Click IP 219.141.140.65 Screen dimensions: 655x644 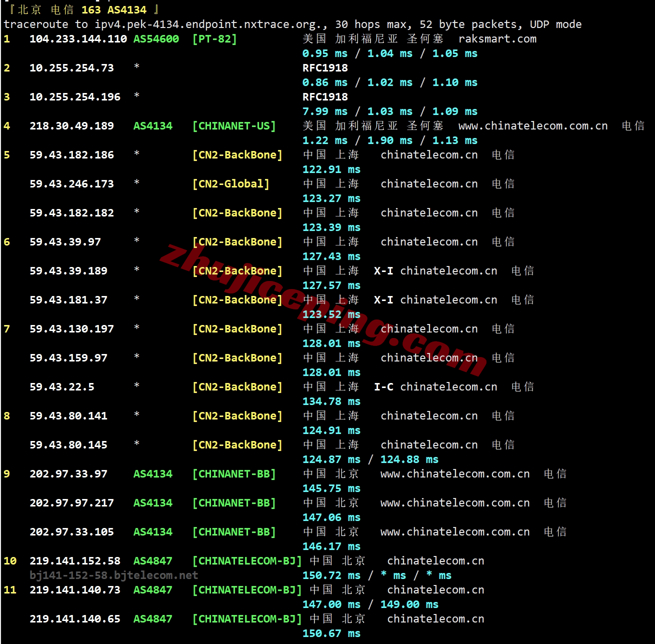75,619
